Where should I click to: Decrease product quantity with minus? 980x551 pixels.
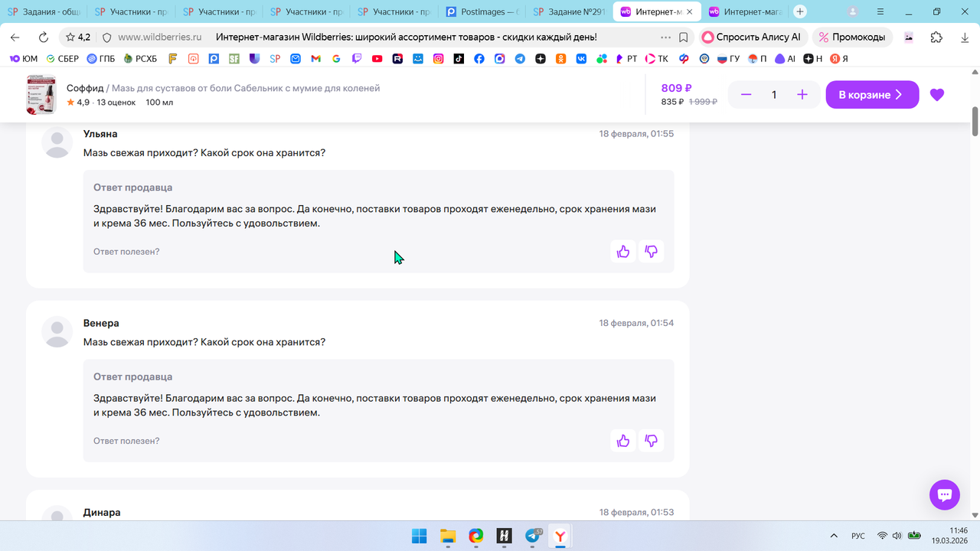click(746, 95)
